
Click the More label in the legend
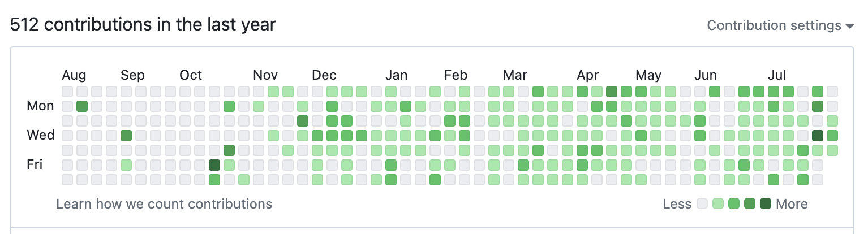(792, 204)
